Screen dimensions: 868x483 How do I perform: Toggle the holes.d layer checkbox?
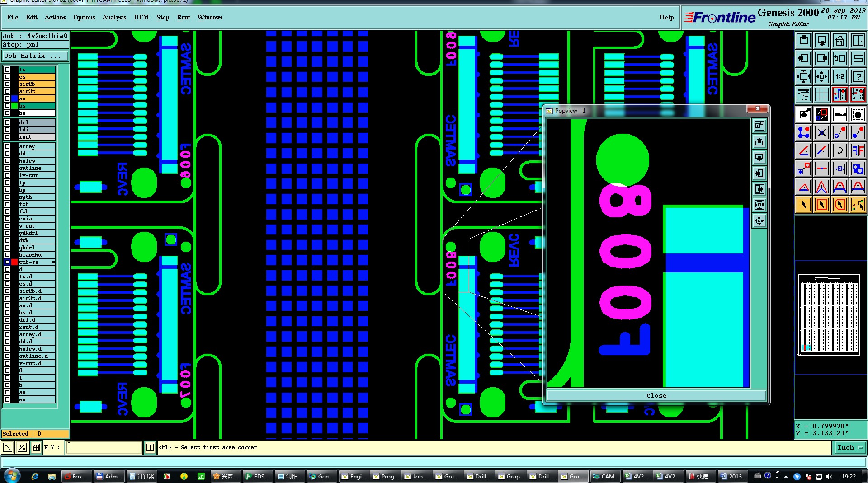coord(7,349)
